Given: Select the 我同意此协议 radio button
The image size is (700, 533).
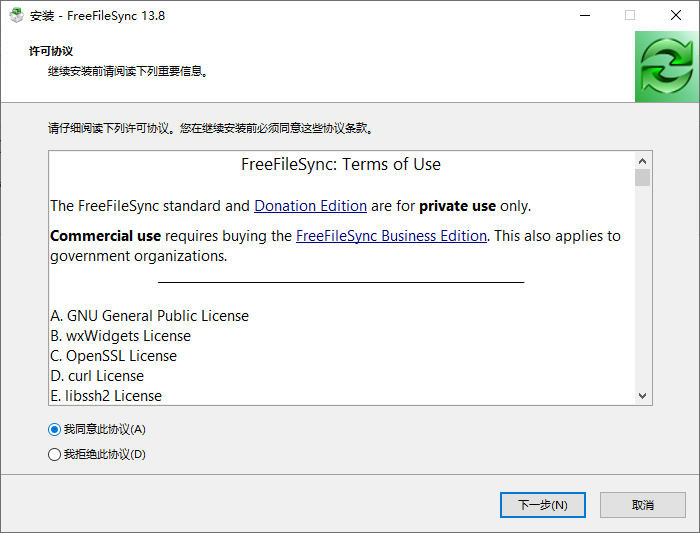Looking at the screenshot, I should click(55, 429).
